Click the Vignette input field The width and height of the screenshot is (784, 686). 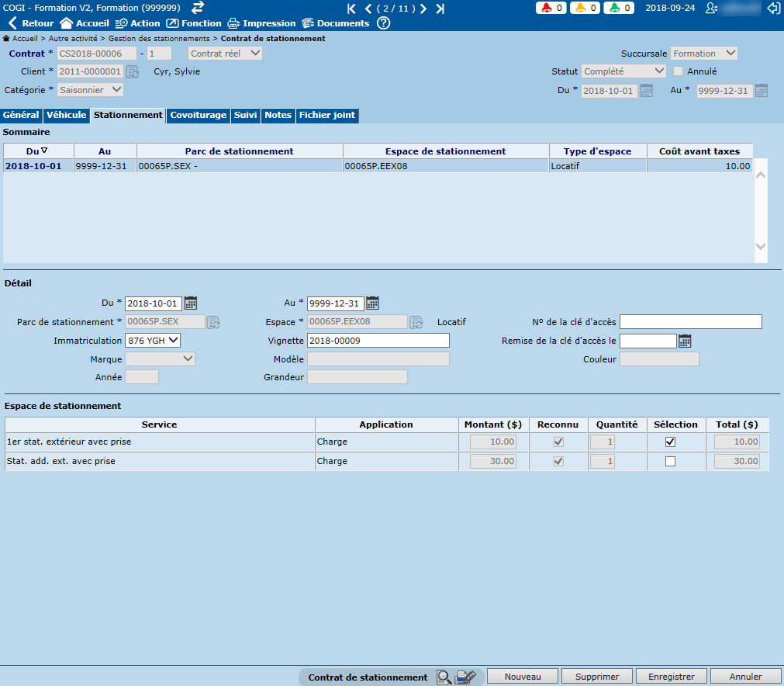pyautogui.click(x=378, y=341)
